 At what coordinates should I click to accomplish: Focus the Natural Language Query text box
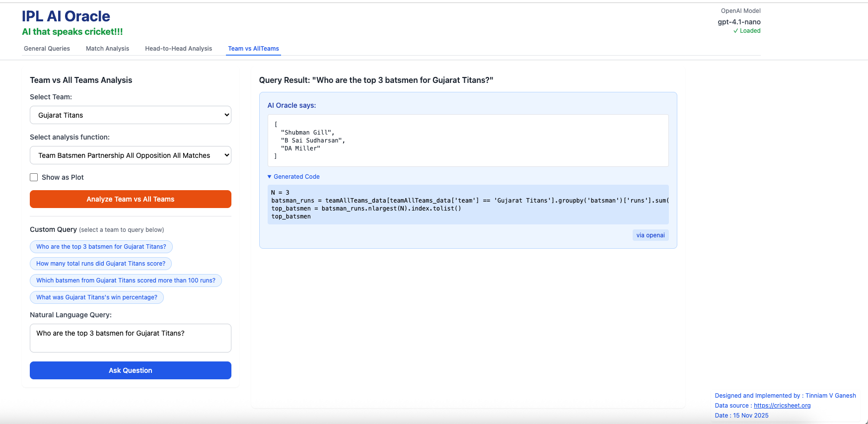131,338
